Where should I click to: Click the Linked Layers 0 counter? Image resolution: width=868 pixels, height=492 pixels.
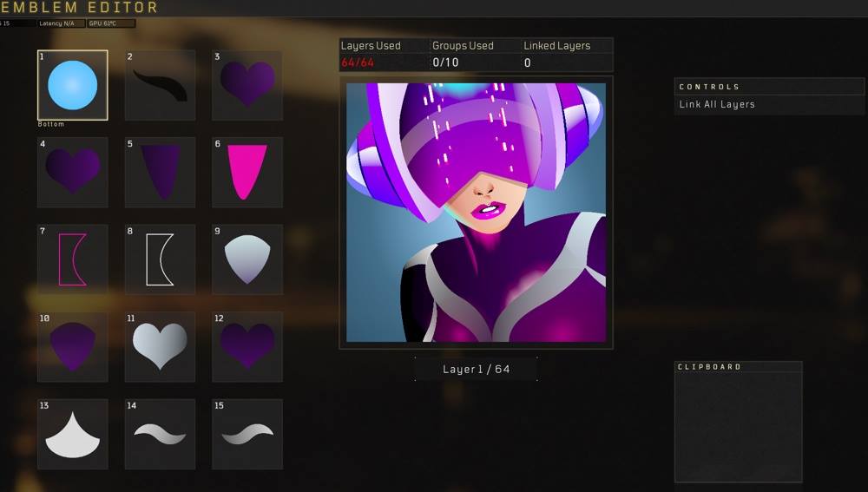(567, 55)
